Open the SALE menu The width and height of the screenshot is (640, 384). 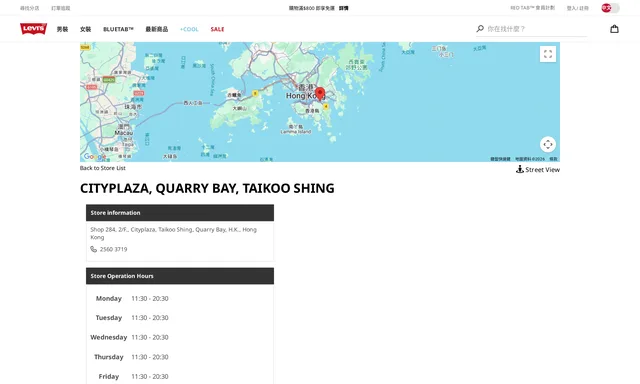pos(217,29)
